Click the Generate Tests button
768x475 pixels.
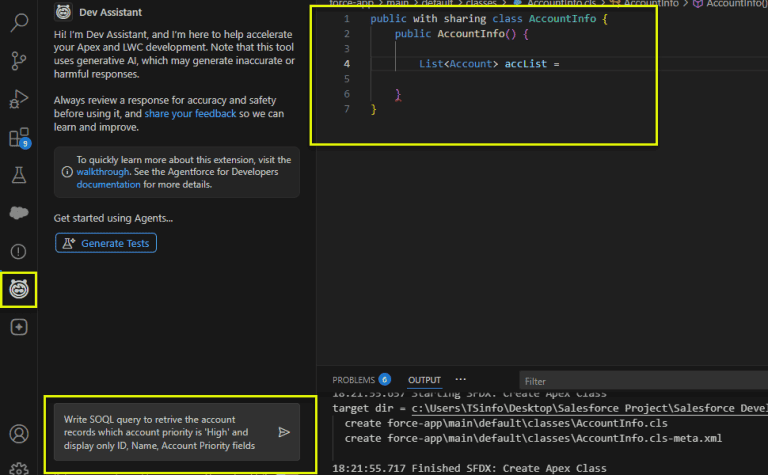click(x=106, y=243)
